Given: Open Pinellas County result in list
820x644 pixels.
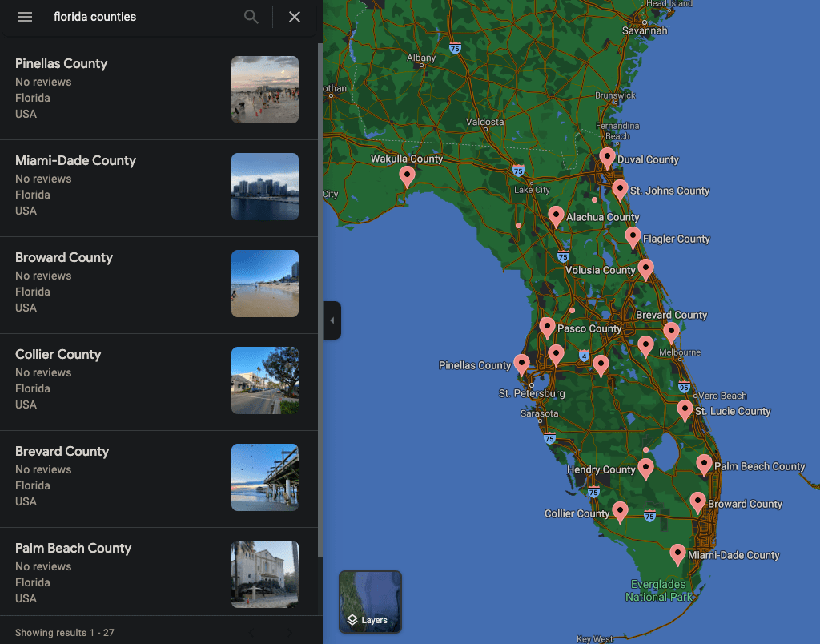Looking at the screenshot, I should [x=61, y=64].
